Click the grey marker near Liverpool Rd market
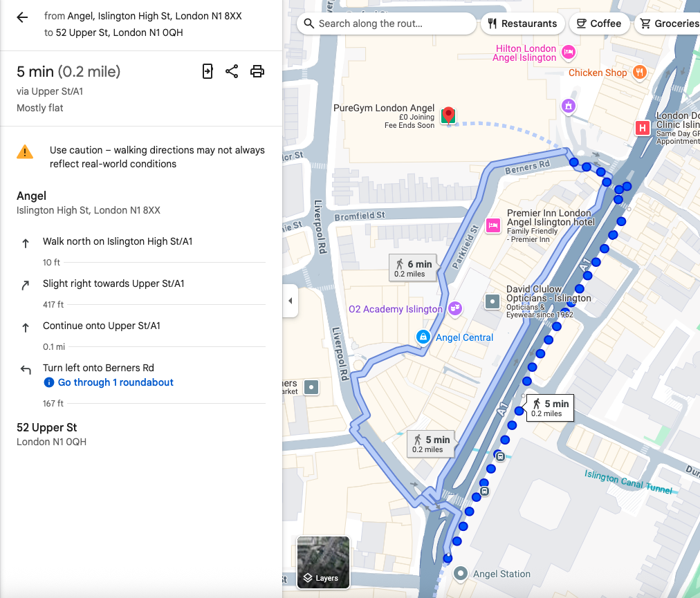 click(311, 387)
